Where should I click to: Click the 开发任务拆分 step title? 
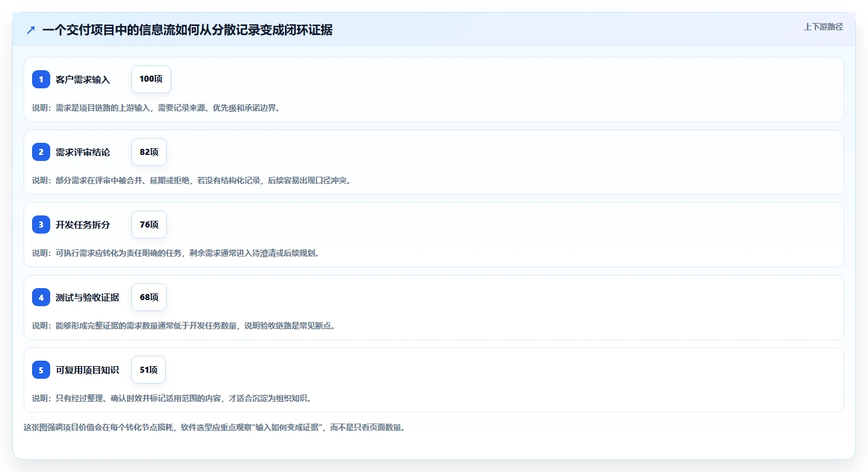pyautogui.click(x=83, y=225)
